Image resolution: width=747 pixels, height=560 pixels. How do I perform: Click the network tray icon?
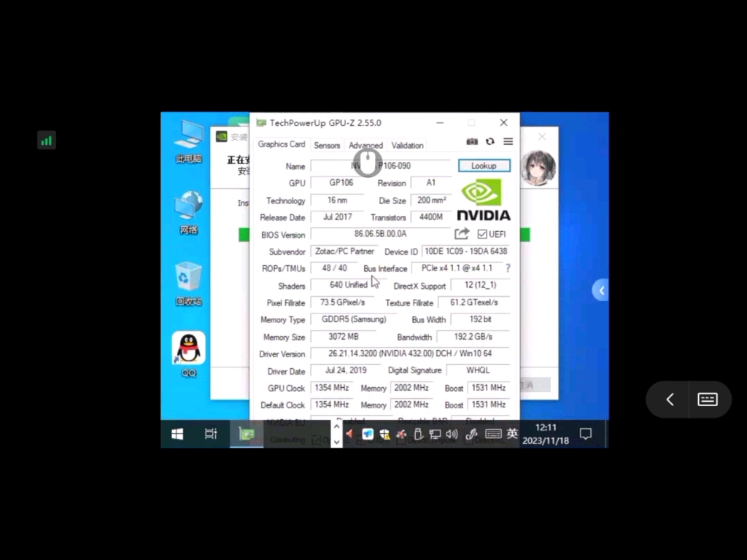point(435,434)
